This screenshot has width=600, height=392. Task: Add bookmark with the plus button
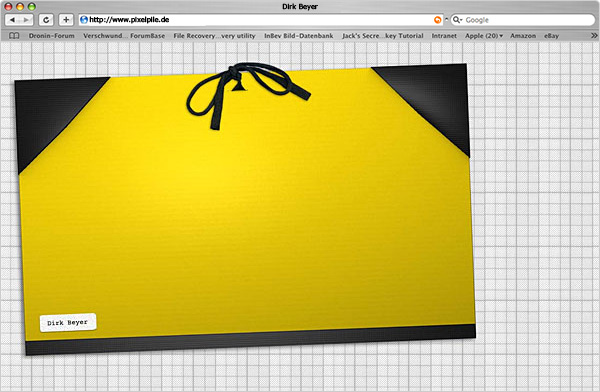click(x=66, y=20)
